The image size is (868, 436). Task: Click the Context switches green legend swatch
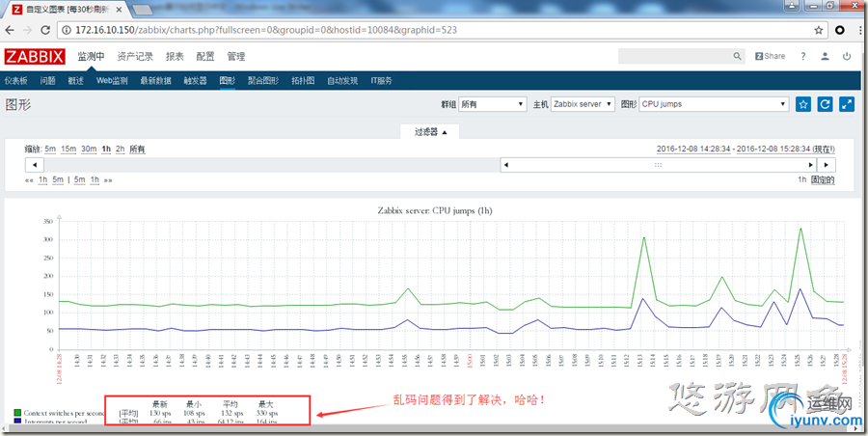(x=17, y=413)
